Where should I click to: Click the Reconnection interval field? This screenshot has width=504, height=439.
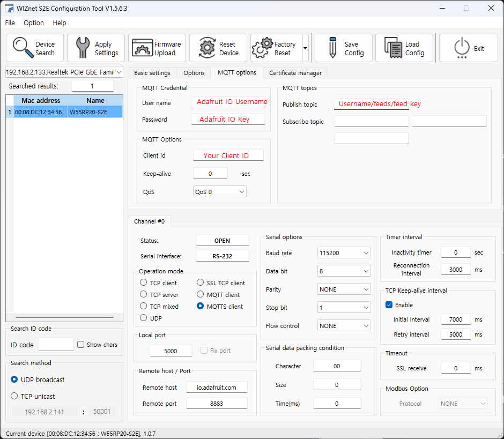(x=456, y=269)
